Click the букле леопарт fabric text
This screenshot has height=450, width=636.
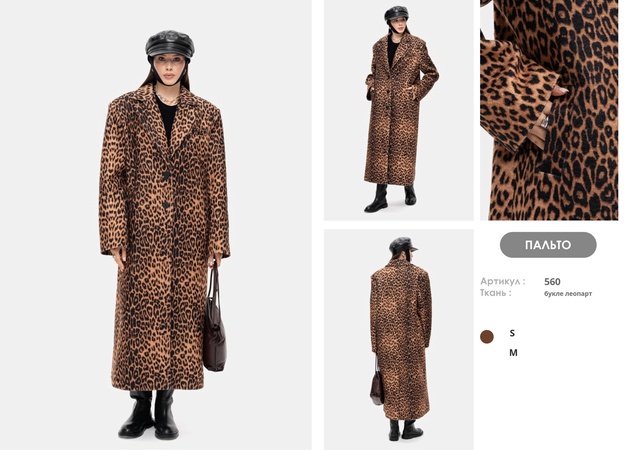568,293
